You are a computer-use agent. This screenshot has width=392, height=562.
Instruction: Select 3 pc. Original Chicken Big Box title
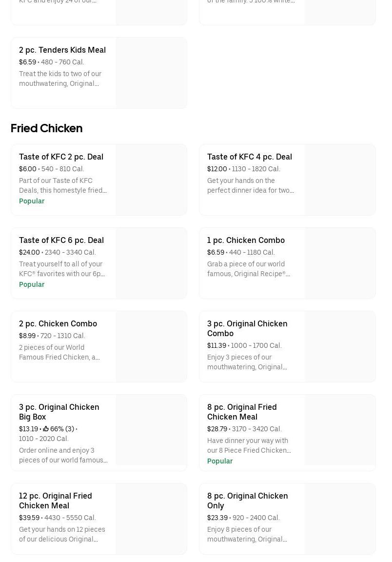(59, 412)
